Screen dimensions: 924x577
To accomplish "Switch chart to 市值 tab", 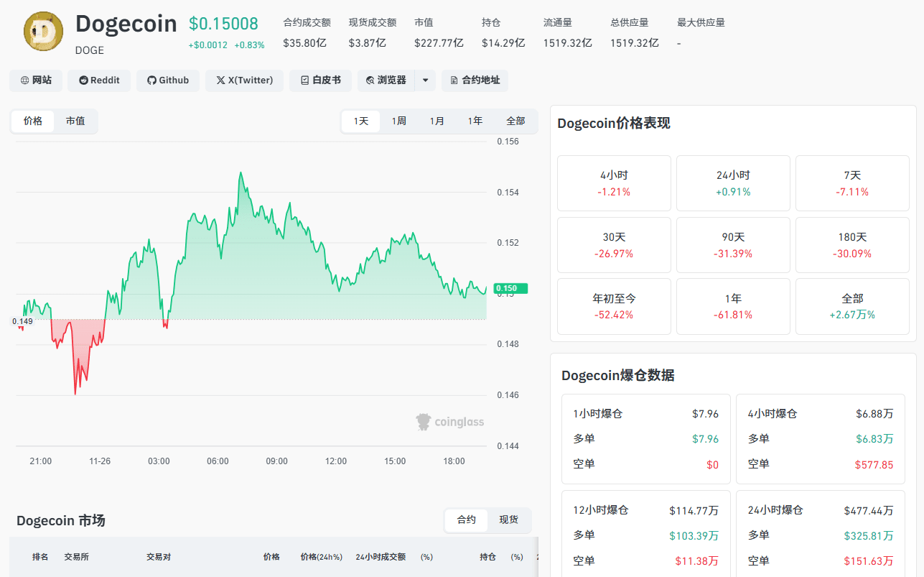I will [x=75, y=121].
